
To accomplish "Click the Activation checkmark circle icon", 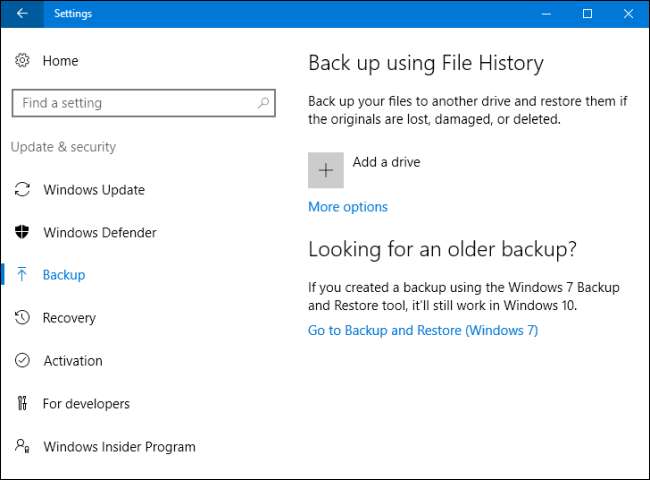I will 22,361.
